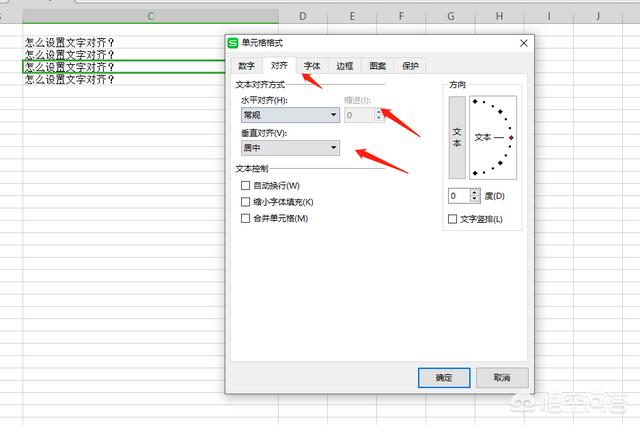Close the 单元格格式 dialog
This screenshot has width=640, height=425.
tap(523, 44)
